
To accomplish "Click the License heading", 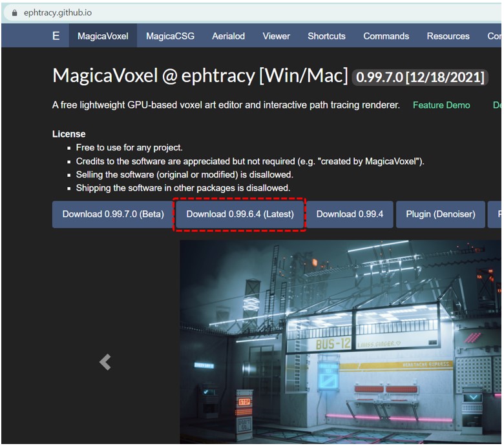I will [x=68, y=134].
